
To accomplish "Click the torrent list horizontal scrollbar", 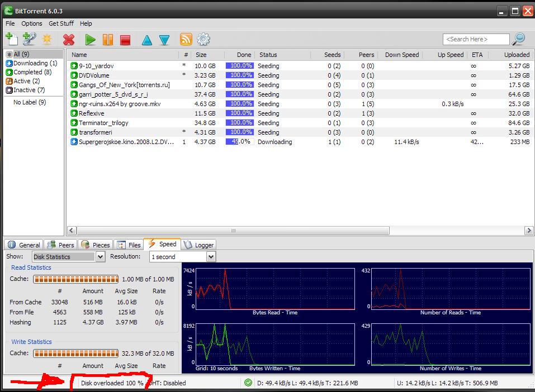I will (233, 230).
